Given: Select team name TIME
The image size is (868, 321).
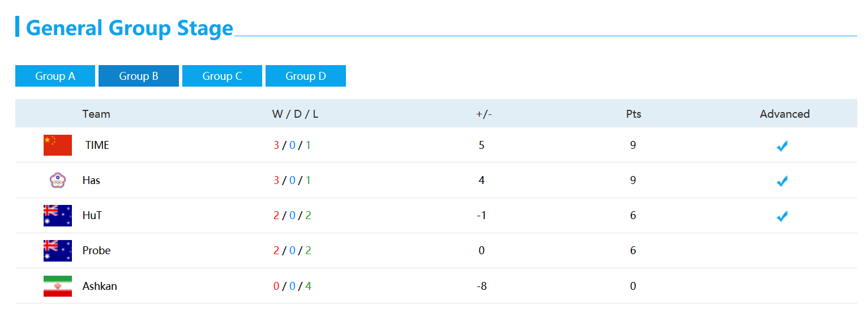Looking at the screenshot, I should [x=97, y=145].
